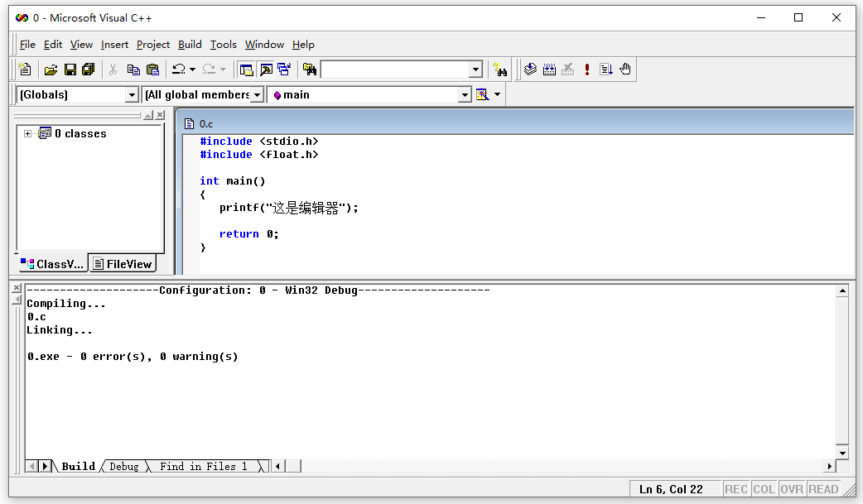Select the Build output tab
863x504 pixels.
(78, 467)
